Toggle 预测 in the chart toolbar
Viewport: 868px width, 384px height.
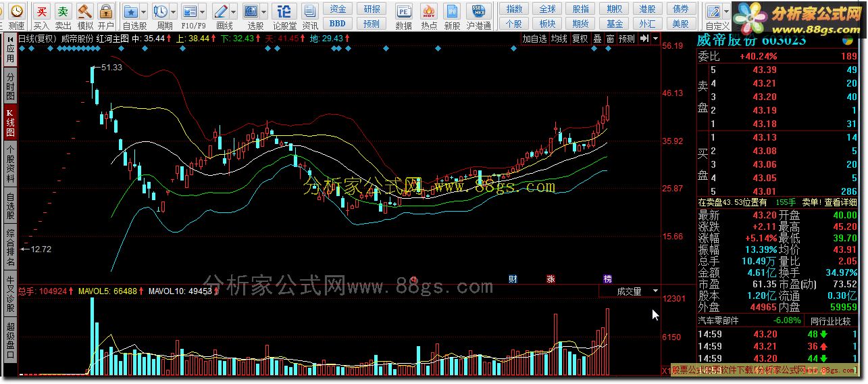pyautogui.click(x=627, y=39)
